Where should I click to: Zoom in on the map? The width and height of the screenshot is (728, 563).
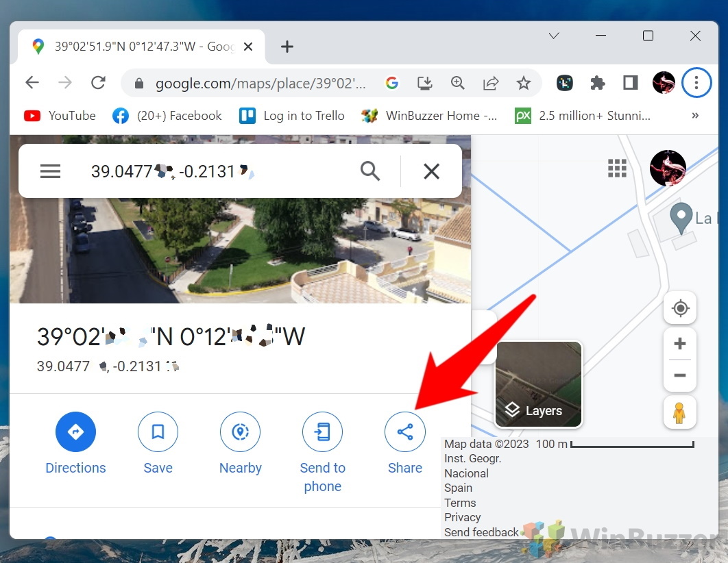(680, 344)
